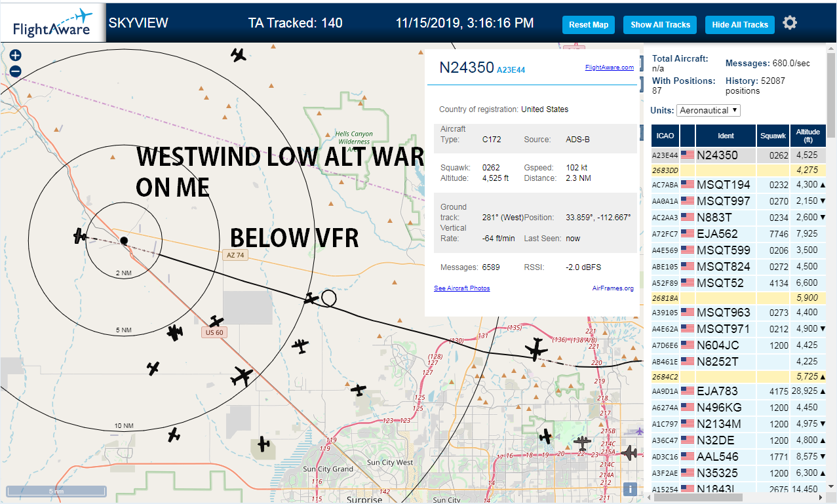Select the aircraft icon at top of map

[239, 55]
